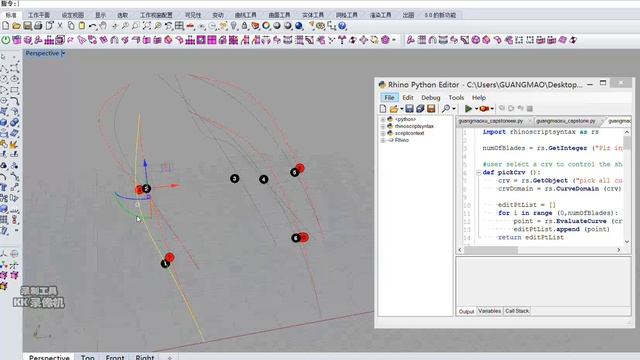Viewport: 640px width, 360px height.
Task: Expand the scriptcontext tree node
Action: pos(383,133)
